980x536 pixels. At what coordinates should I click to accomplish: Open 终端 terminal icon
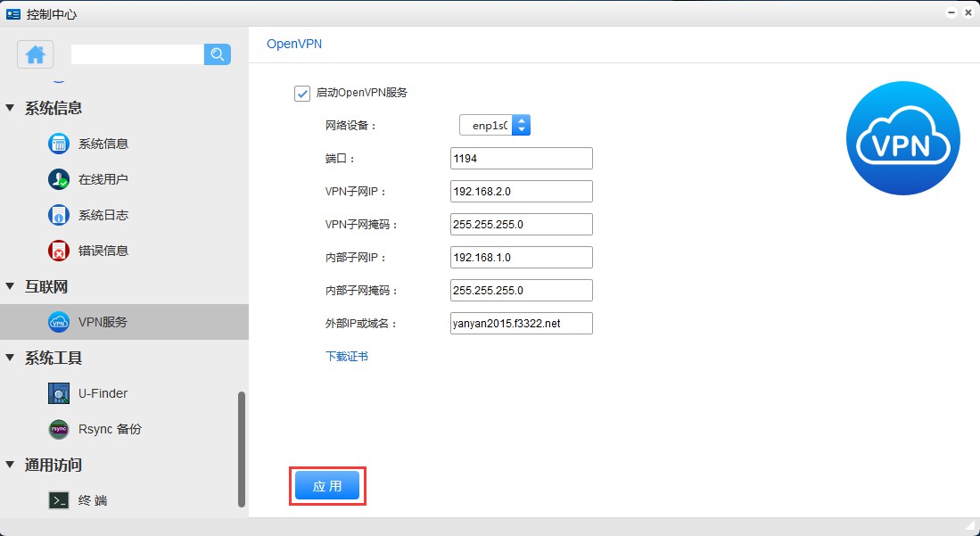[59, 500]
